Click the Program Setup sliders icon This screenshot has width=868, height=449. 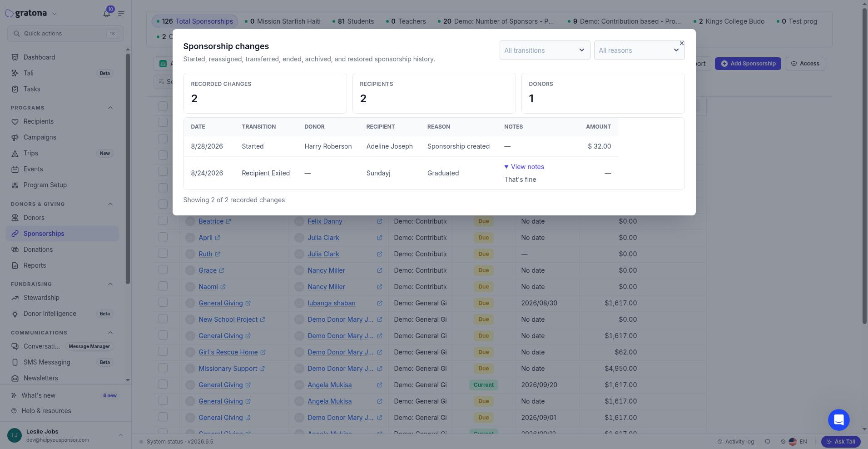15,185
